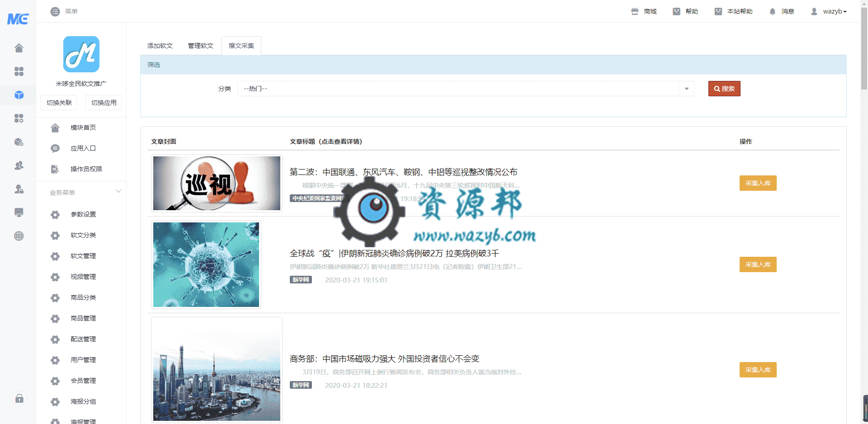Click the Shanghai skyline cover thumbnail
This screenshot has width=868, height=424.
click(x=217, y=370)
